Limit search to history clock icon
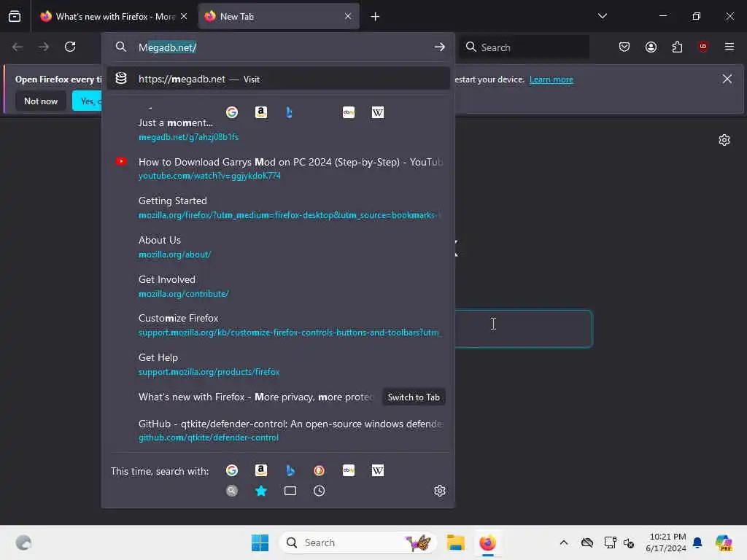The width and height of the screenshot is (747, 560). tap(320, 491)
